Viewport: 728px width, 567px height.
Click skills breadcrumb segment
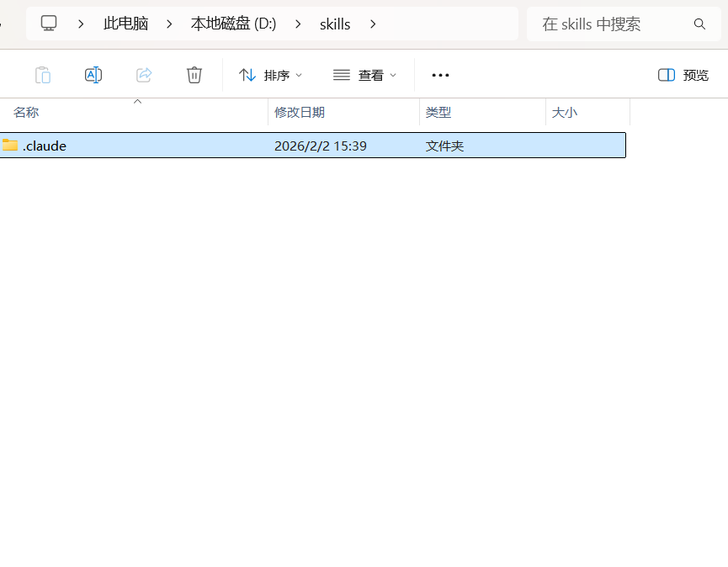coord(335,24)
